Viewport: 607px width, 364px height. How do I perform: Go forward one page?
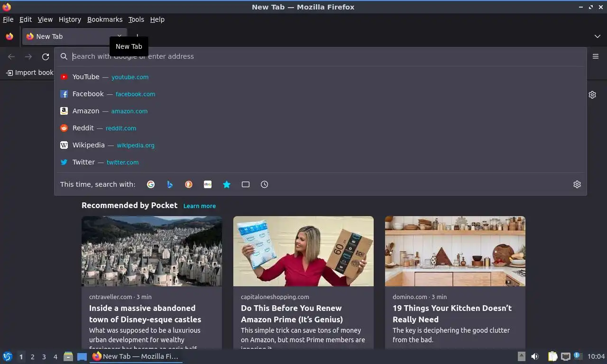tap(28, 56)
